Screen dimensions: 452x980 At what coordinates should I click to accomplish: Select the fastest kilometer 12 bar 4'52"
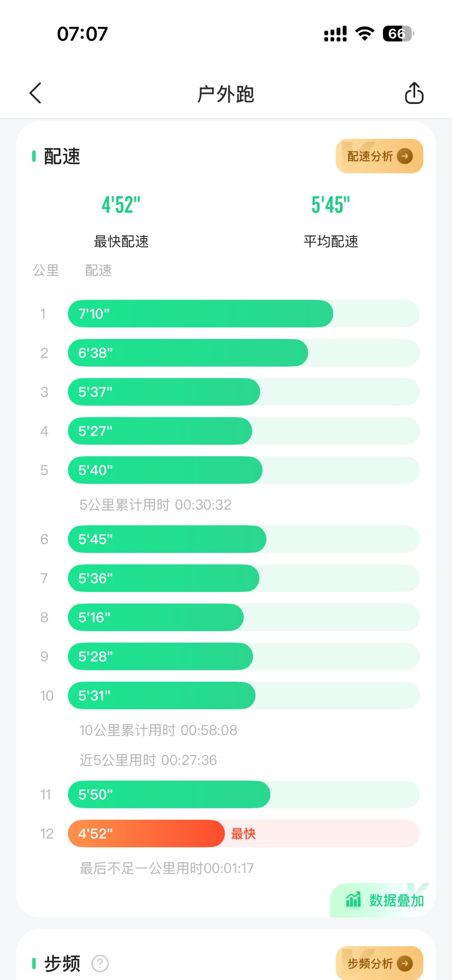coord(146,833)
